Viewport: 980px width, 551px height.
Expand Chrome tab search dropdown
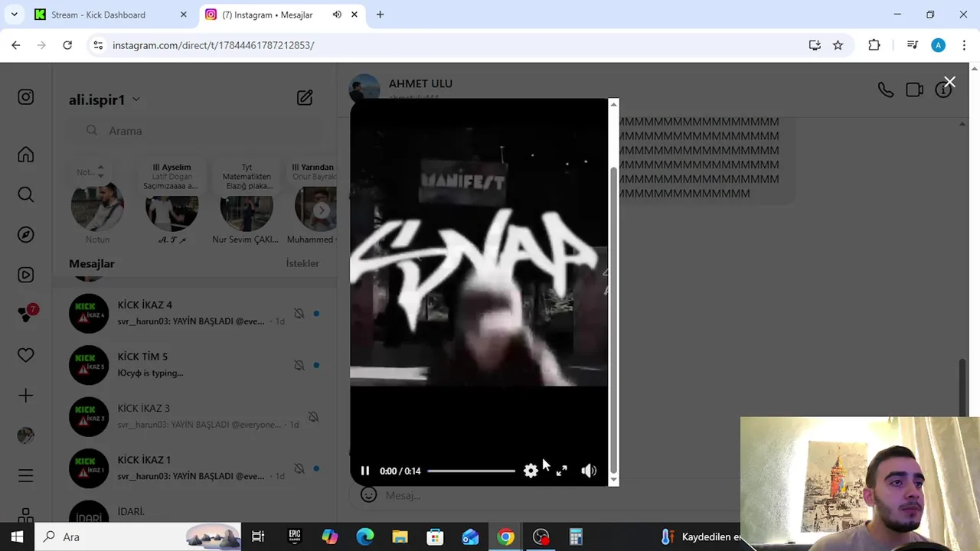(x=14, y=15)
